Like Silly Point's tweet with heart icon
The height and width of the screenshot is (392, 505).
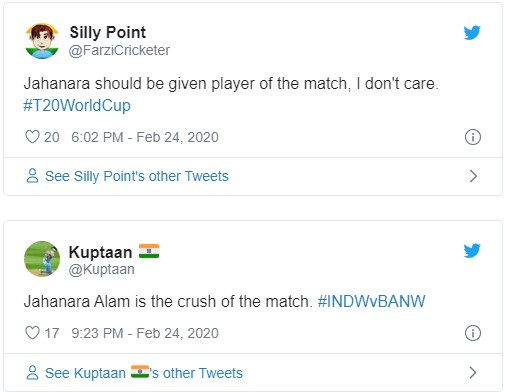(x=32, y=137)
